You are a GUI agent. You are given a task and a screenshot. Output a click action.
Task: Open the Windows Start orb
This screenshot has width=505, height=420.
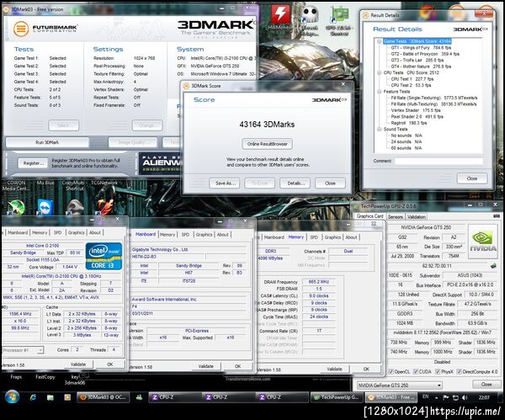[x=12, y=397]
